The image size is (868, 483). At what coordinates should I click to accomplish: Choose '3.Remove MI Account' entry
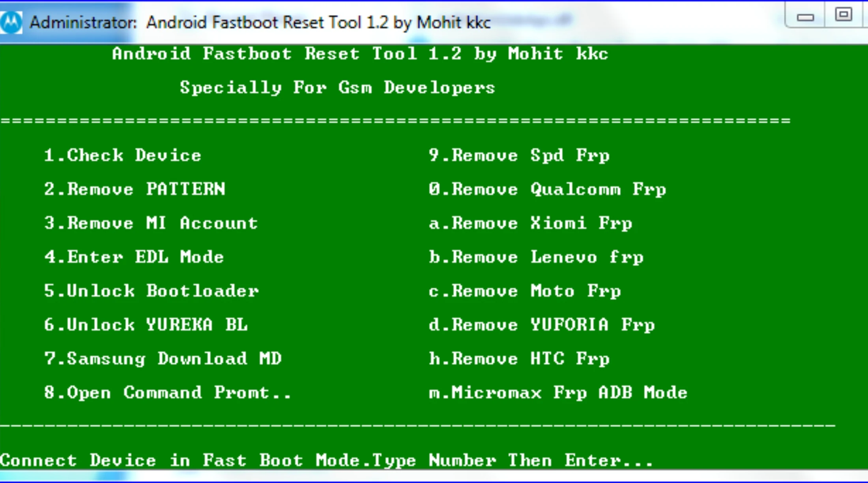pos(151,223)
